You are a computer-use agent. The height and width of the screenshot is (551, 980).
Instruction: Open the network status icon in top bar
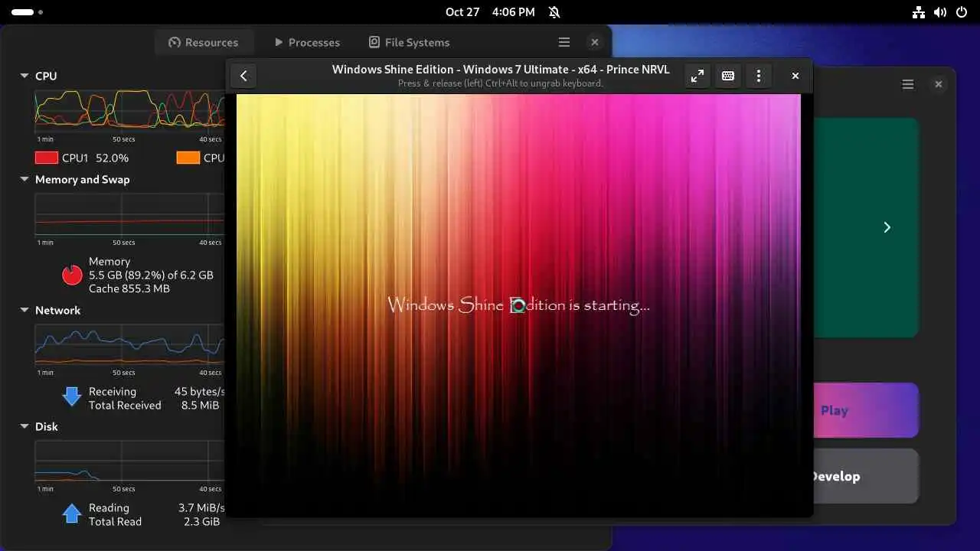pos(919,12)
